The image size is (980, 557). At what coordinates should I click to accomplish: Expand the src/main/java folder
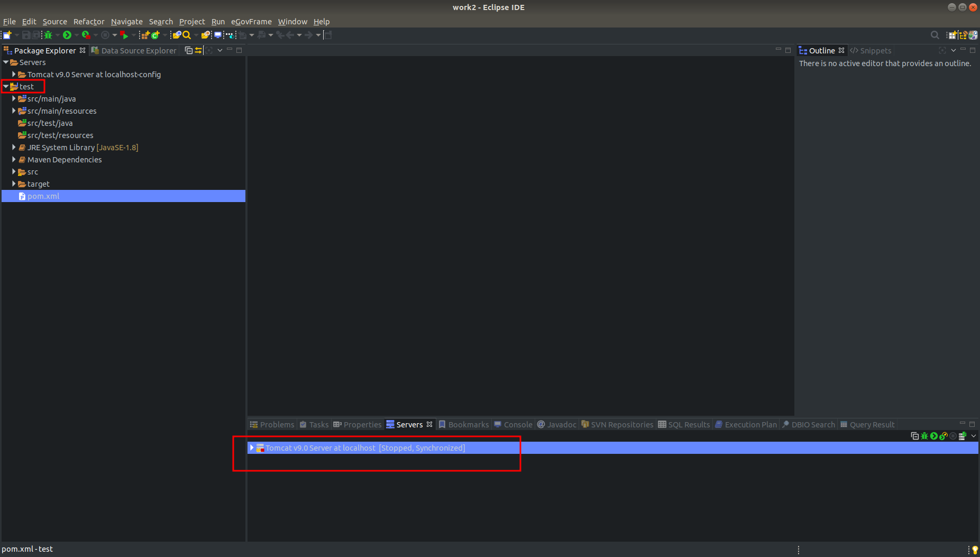point(14,98)
